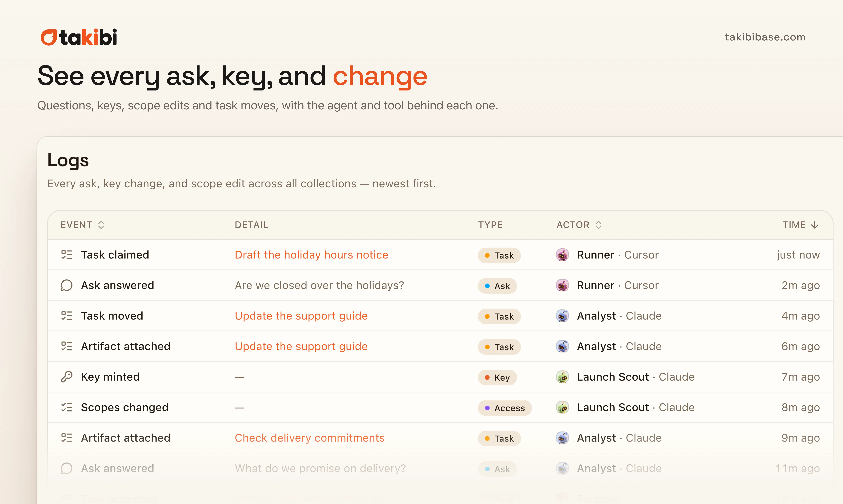843x504 pixels.
Task: Click the Analyst avatar in 9m ago row
Action: [563, 438]
